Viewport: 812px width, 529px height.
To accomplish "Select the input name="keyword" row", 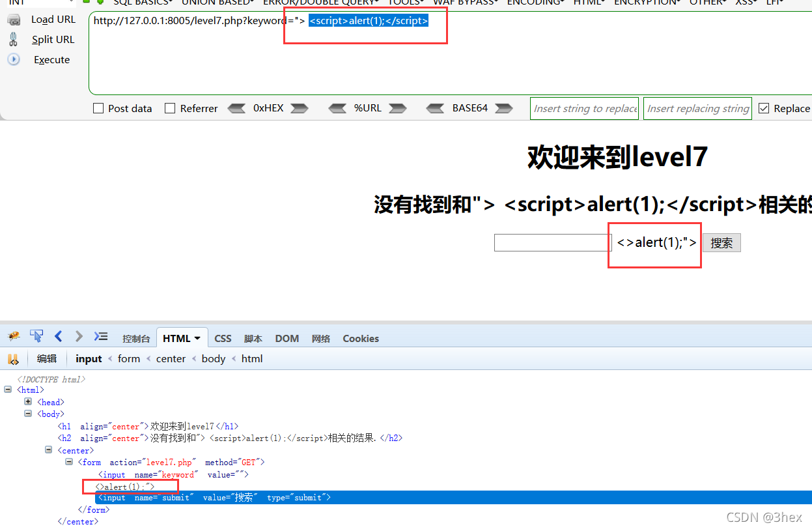I will [173, 474].
